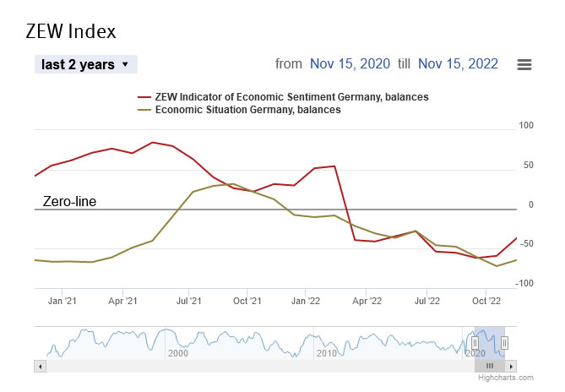The height and width of the screenshot is (392, 565).
Task: Open the 'last 2 years' range dropdown
Action: pyautogui.click(x=85, y=64)
